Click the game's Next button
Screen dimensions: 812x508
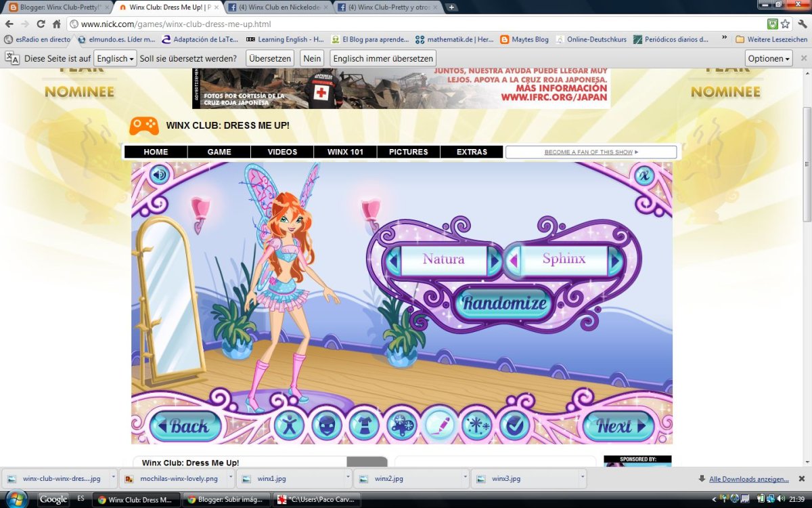pyautogui.click(x=618, y=426)
